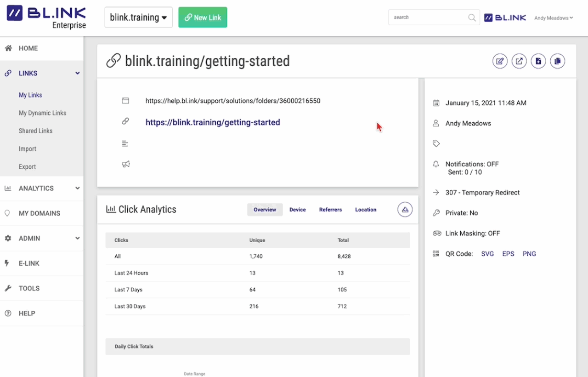Viewport: 588px width, 377px height.
Task: Click the calendar icon by creation date
Action: tap(436, 103)
